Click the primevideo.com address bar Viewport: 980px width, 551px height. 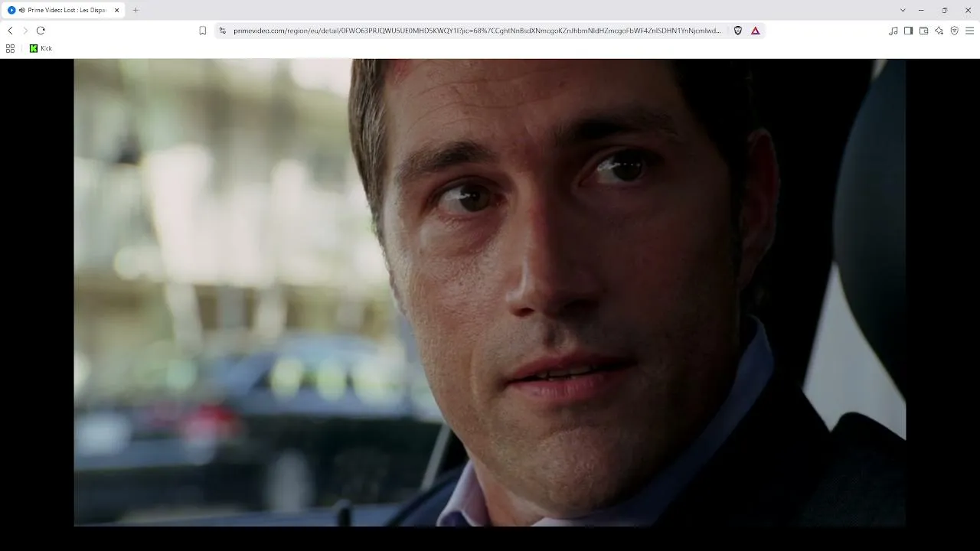[x=477, y=31]
